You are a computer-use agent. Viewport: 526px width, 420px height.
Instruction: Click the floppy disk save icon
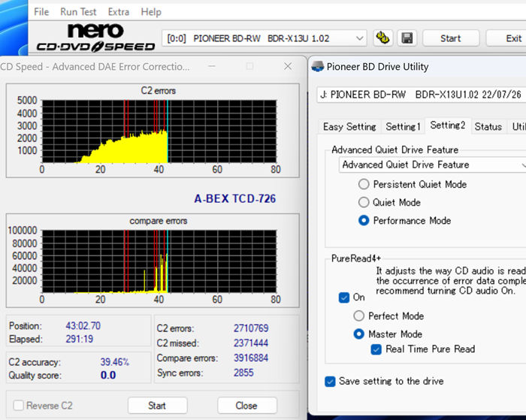pyautogui.click(x=407, y=38)
